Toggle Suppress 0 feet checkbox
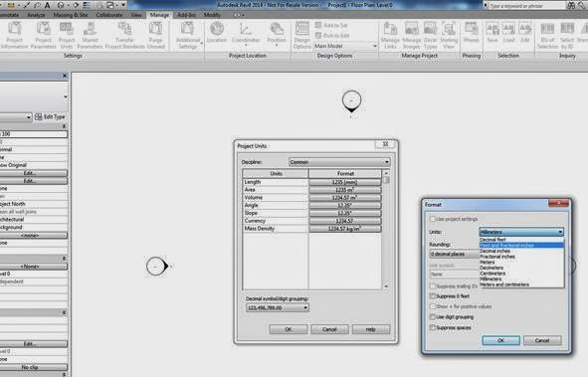Image resolution: width=588 pixels, height=377 pixels. (433, 296)
